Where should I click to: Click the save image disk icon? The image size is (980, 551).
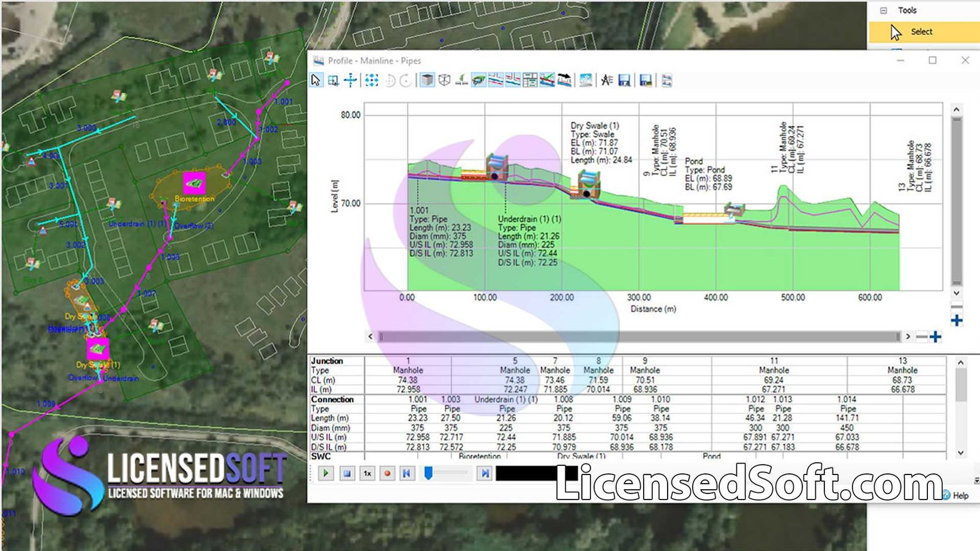(646, 80)
